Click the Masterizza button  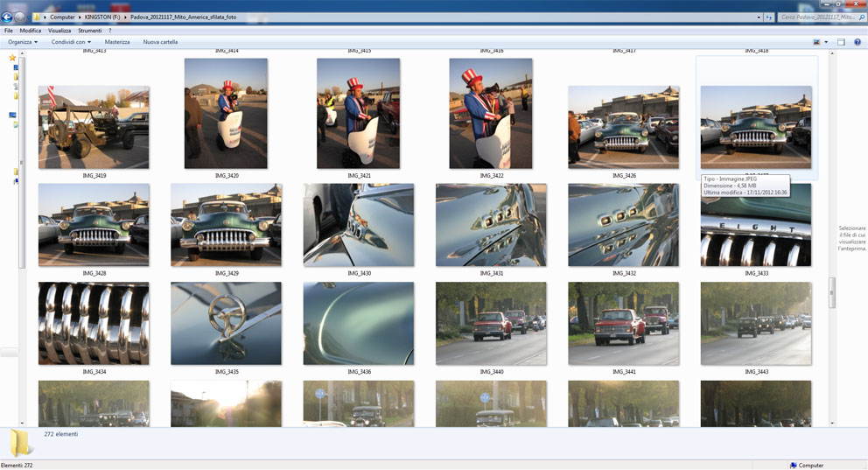(x=116, y=42)
